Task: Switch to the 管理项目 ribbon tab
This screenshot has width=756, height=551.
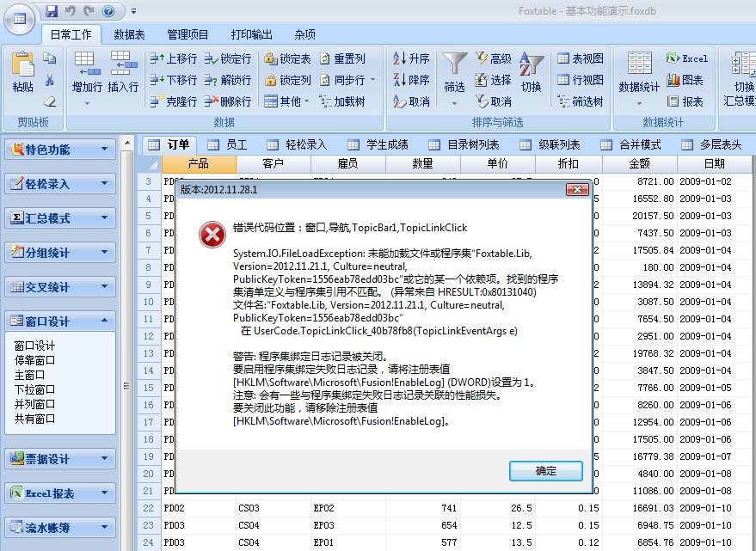Action: tap(187, 34)
